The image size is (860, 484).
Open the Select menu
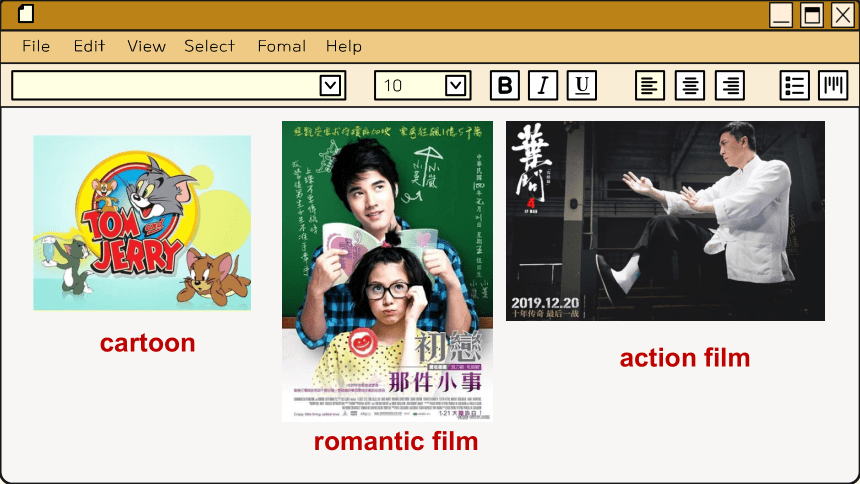tap(210, 46)
